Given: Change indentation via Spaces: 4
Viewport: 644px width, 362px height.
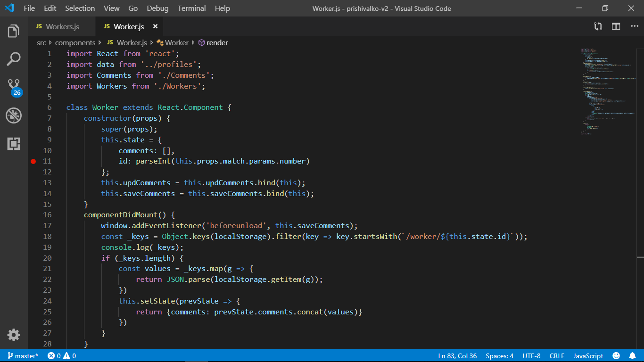Looking at the screenshot, I should [x=500, y=356].
